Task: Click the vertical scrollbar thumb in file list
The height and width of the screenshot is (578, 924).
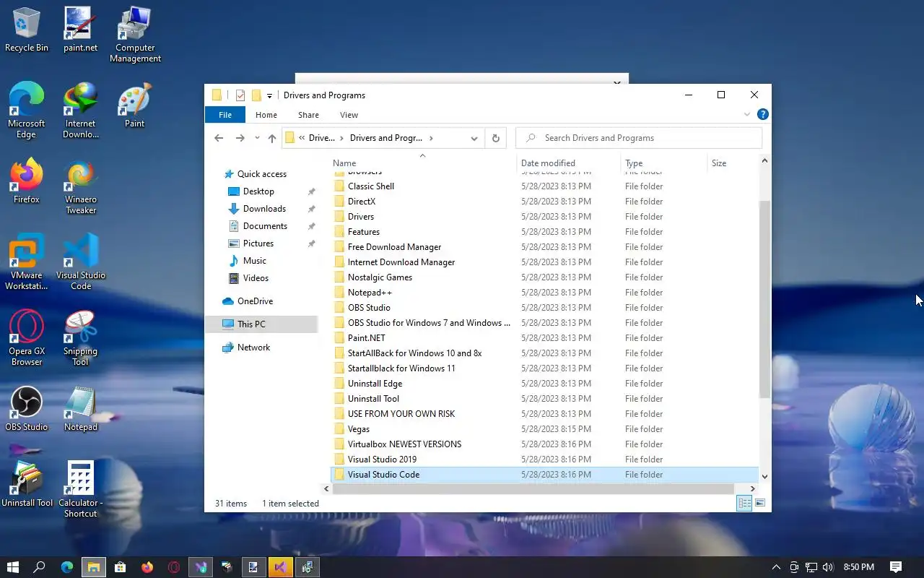Action: click(764, 299)
